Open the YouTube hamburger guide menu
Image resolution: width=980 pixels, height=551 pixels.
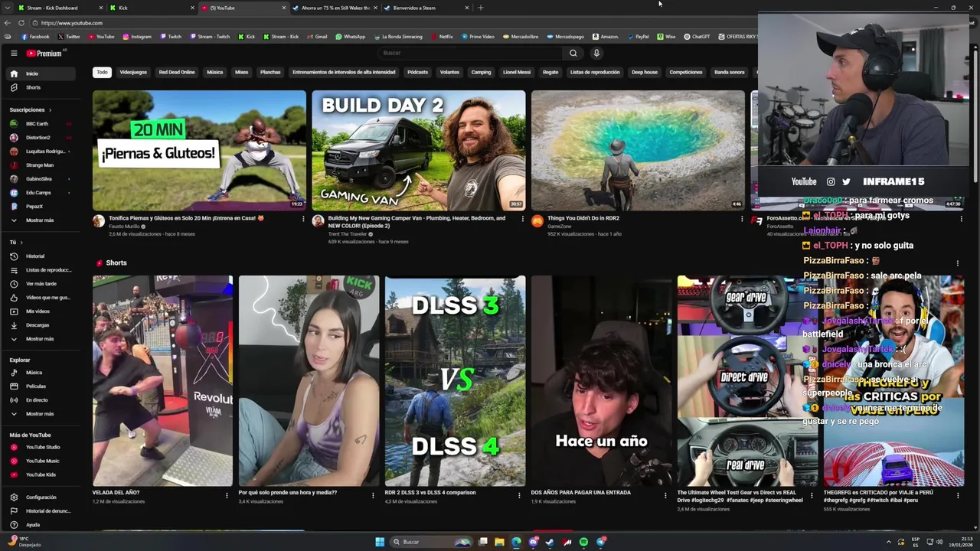[x=14, y=53]
